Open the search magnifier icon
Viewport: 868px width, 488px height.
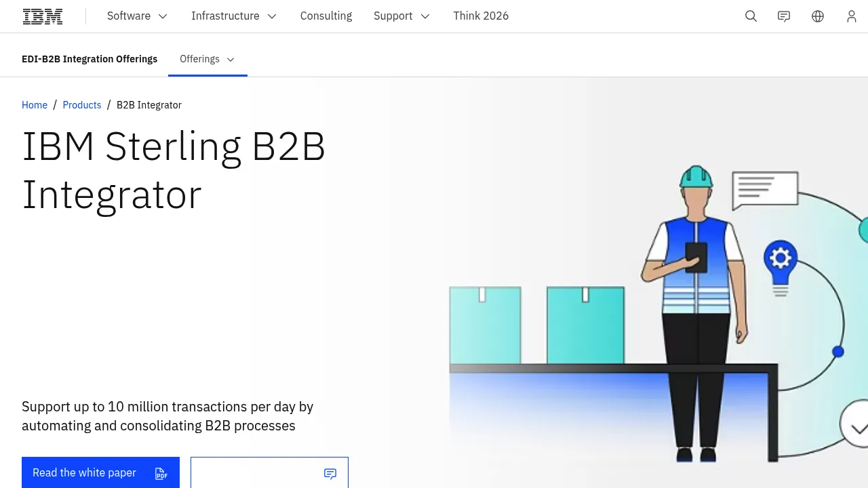[751, 16]
